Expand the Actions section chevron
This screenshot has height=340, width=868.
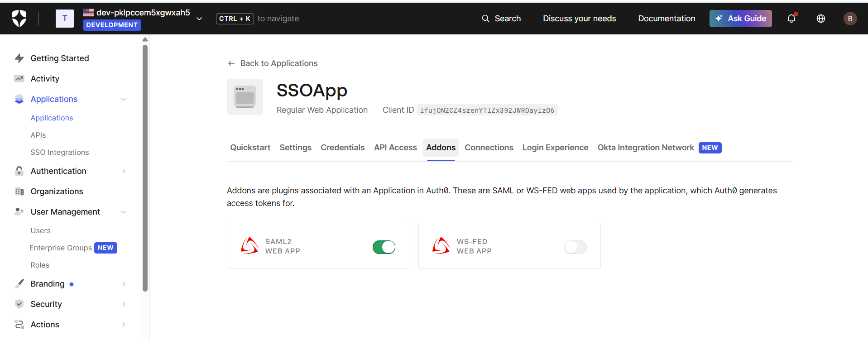pos(124,324)
